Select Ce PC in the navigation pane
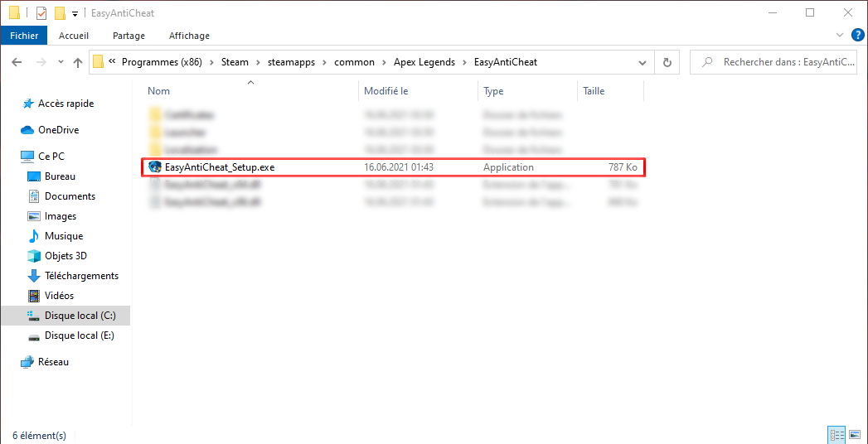 [x=42, y=157]
